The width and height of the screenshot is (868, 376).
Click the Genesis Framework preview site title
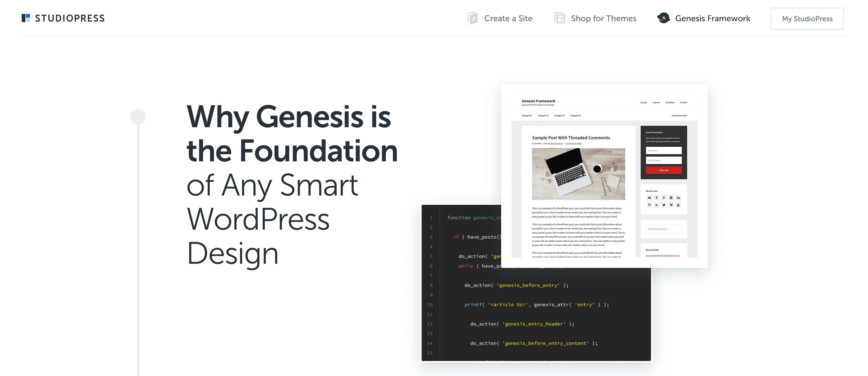(x=538, y=101)
